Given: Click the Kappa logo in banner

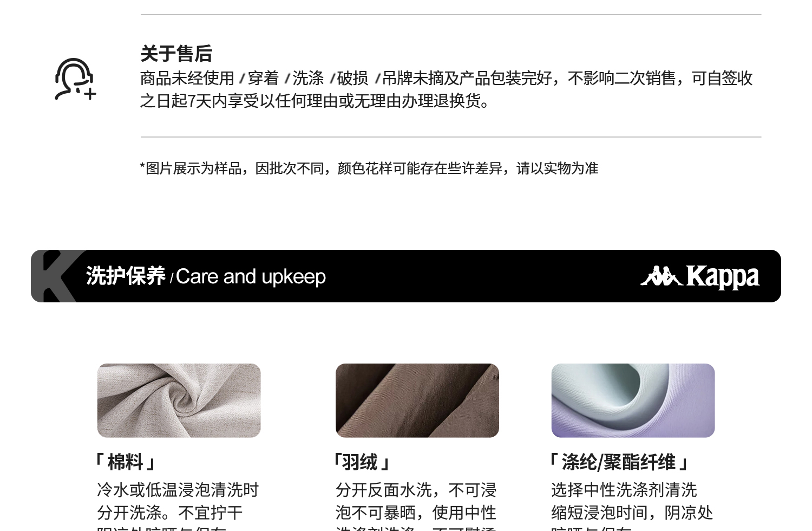Looking at the screenshot, I should [700, 276].
